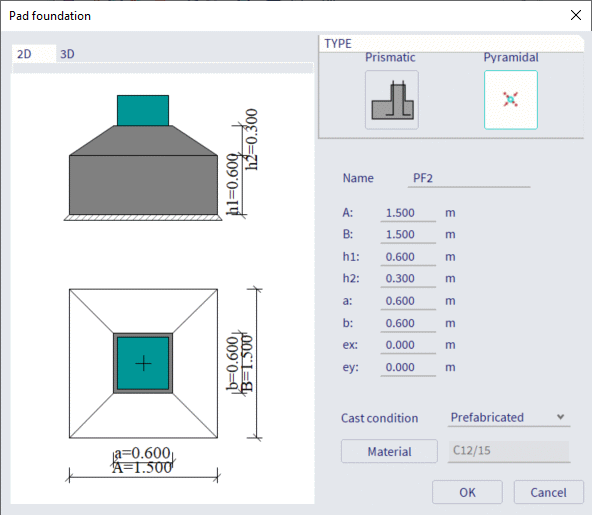
Task: Click the Prismatic type label
Action: click(x=390, y=57)
